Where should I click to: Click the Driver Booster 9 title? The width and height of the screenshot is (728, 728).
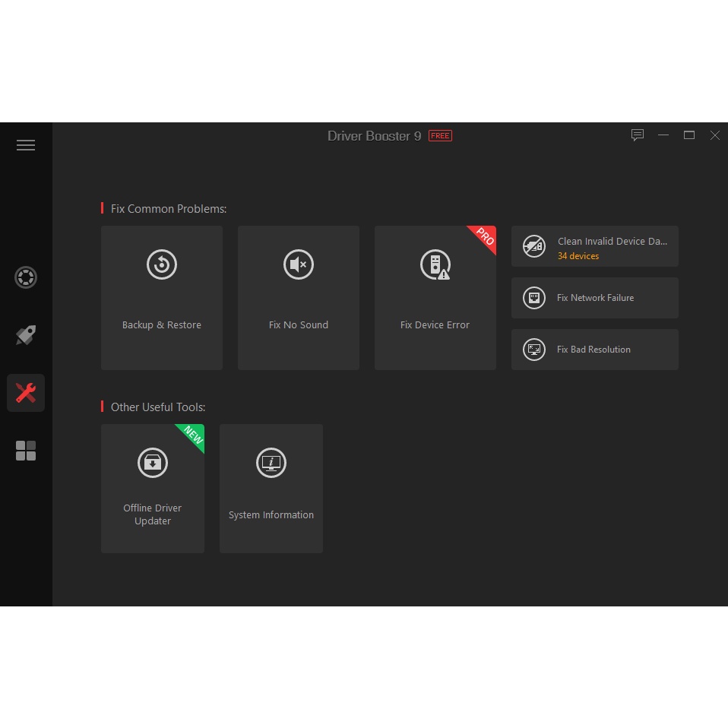coord(374,136)
